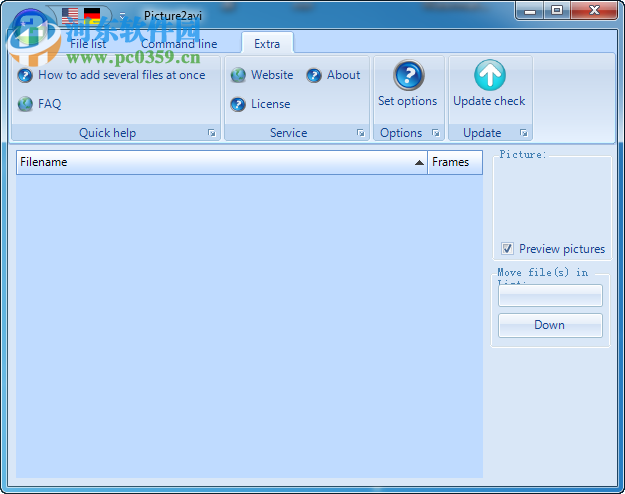Open the About dialog
625x494 pixels.
(344, 75)
